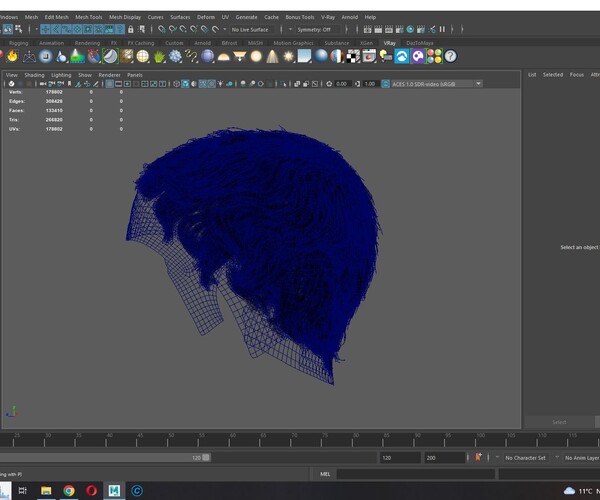Open the Shading menu in the viewport panel
Screen dimensions: 600x500
click(34, 75)
